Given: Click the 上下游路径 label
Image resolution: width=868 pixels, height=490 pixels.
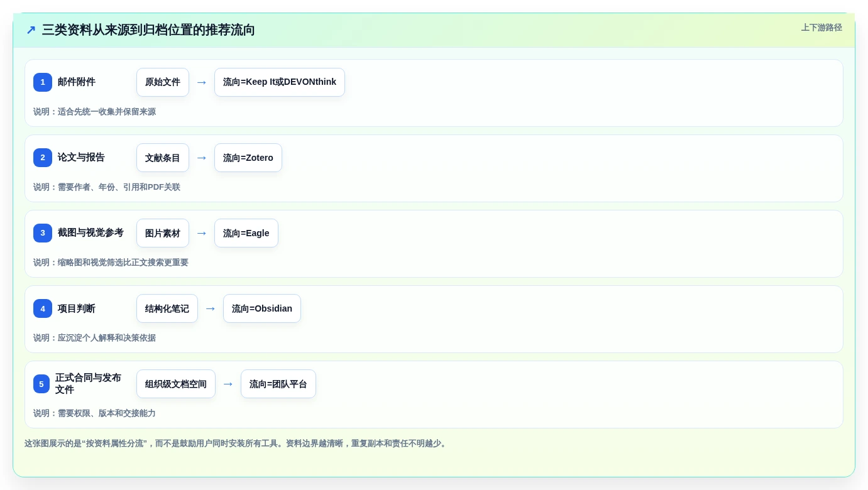Looking at the screenshot, I should point(821,28).
